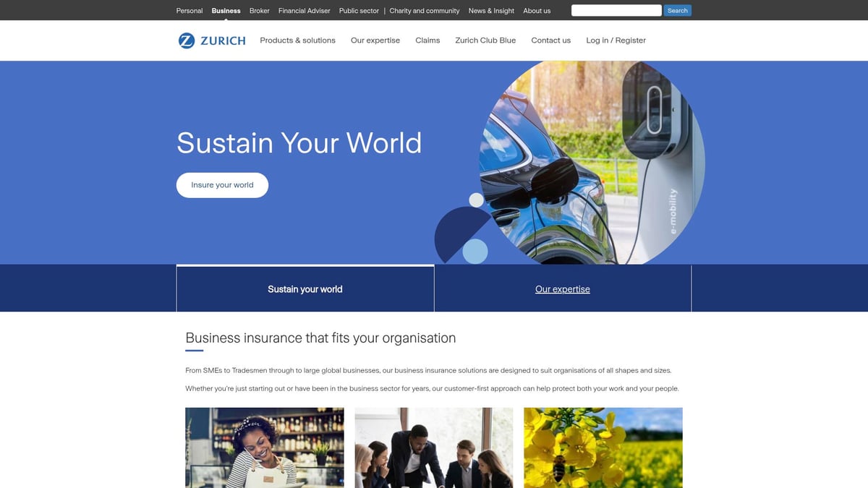Open Log in / Register
Image resolution: width=868 pixels, height=488 pixels.
(x=616, y=40)
